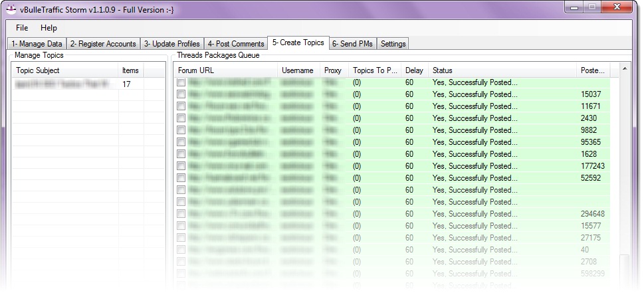Go to 4- Post Comments tab
The height and width of the screenshot is (297, 644).
pos(235,44)
